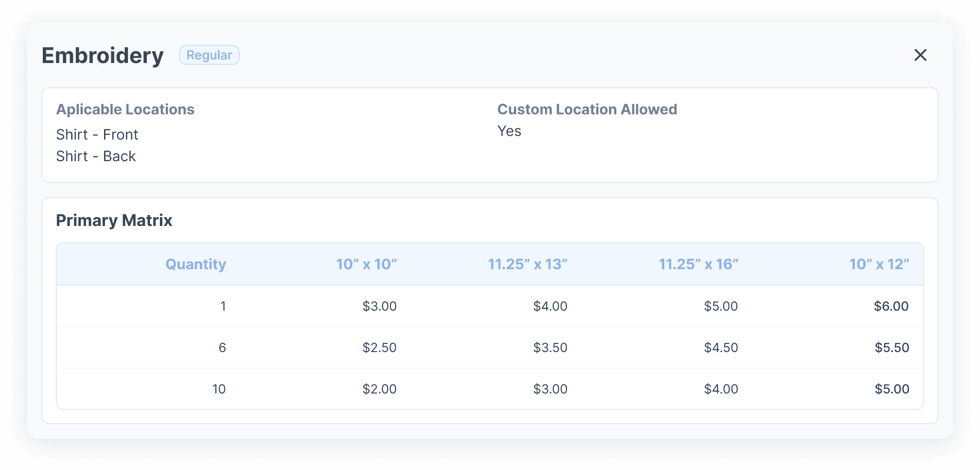This screenshot has width=980, height=470.
Task: Click the Primary Matrix heading
Action: click(x=114, y=221)
